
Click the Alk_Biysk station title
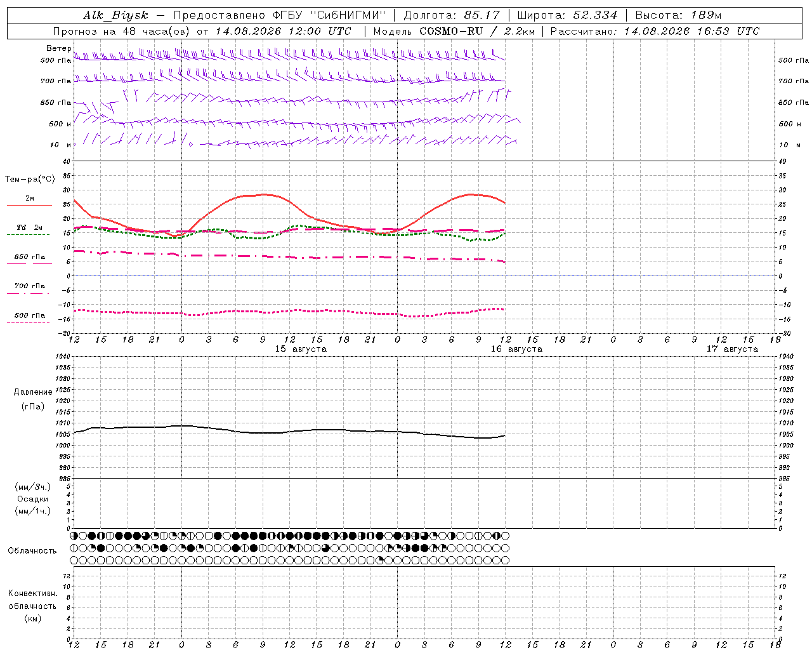coord(115,15)
